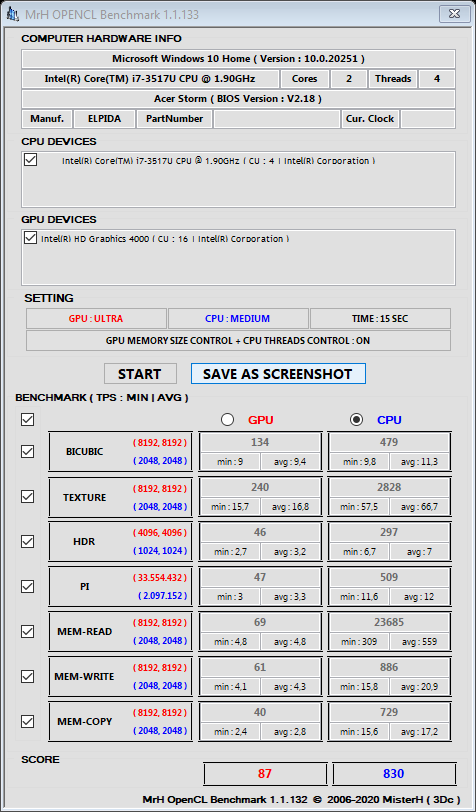Click the Intel Core i7-3517U CPU name field
The image size is (476, 812).
coord(150,79)
